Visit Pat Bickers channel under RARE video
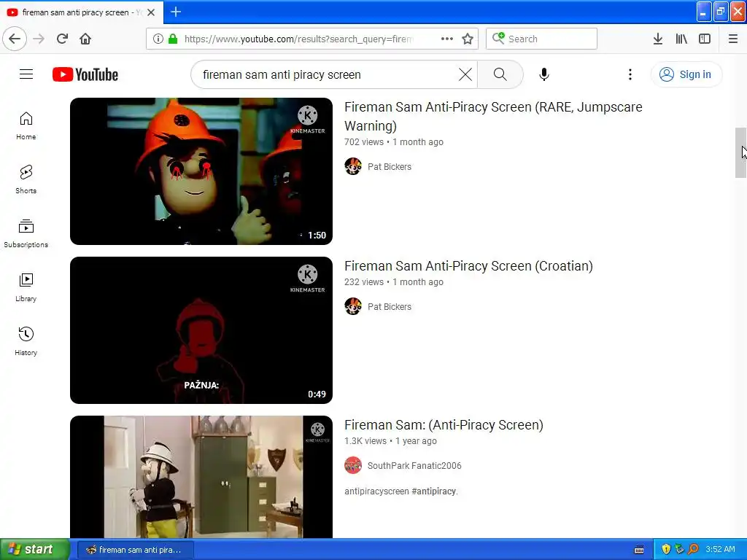This screenshot has height=560, width=747. [390, 167]
